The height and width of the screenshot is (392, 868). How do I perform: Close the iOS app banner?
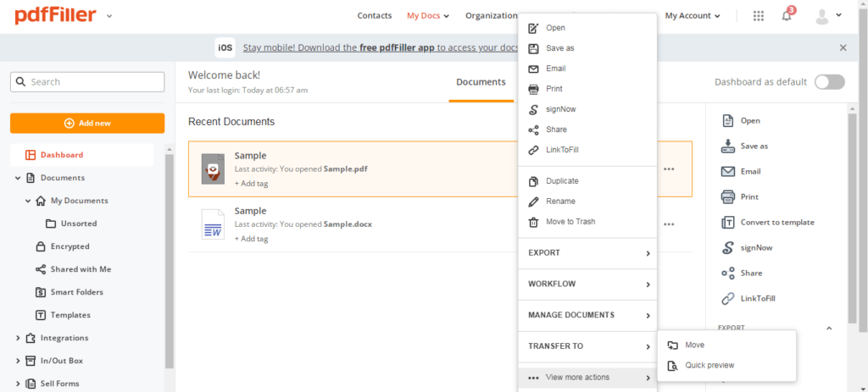pos(843,47)
